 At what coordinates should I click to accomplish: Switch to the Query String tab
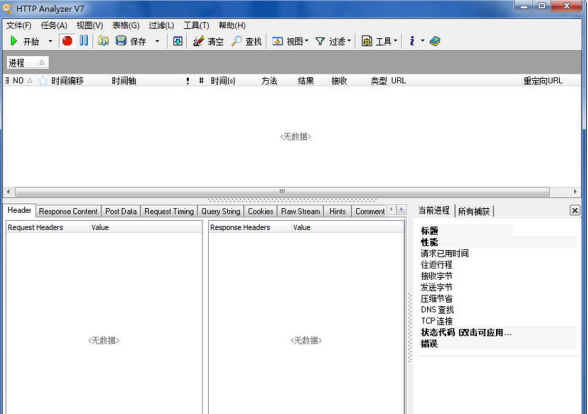point(220,212)
